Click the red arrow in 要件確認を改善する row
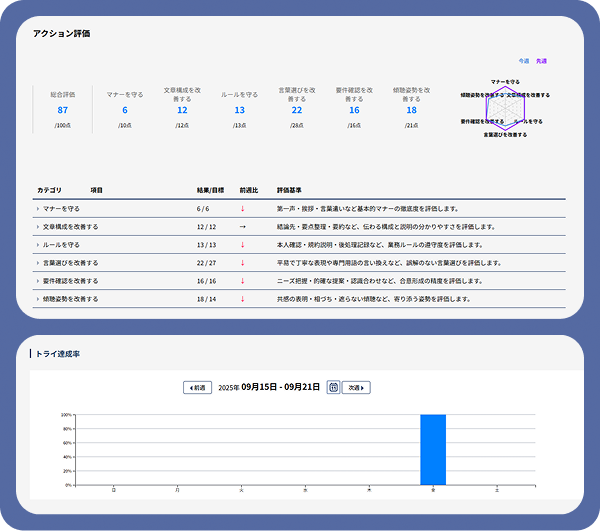Viewport: 600px width, 531px height. (241, 281)
